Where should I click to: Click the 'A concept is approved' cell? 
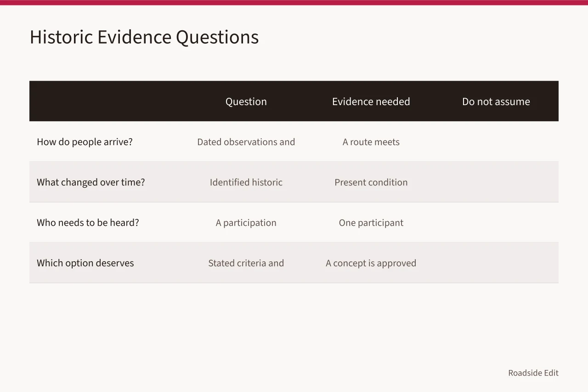coord(371,263)
